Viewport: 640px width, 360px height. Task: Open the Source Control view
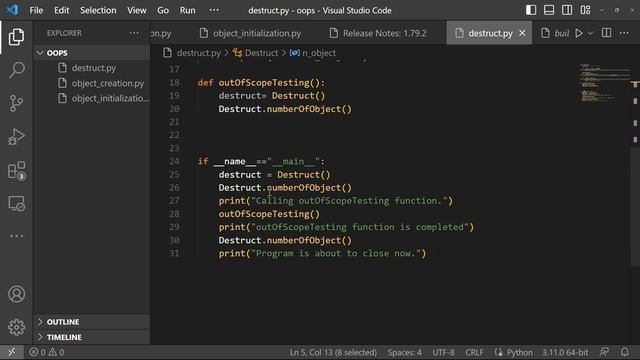pos(16,103)
